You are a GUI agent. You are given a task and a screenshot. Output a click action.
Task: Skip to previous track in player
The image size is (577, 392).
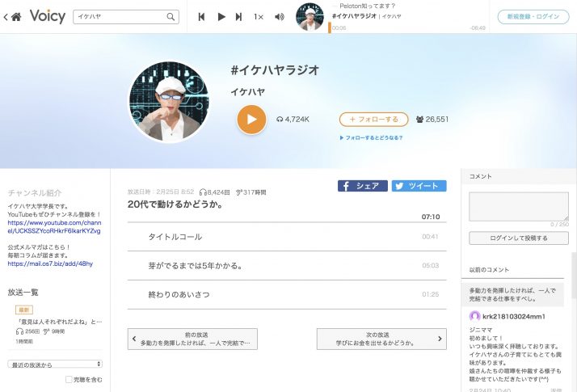(x=201, y=16)
